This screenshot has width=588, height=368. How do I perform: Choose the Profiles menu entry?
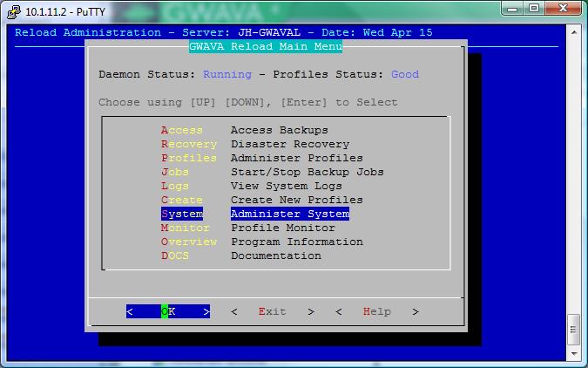(189, 158)
